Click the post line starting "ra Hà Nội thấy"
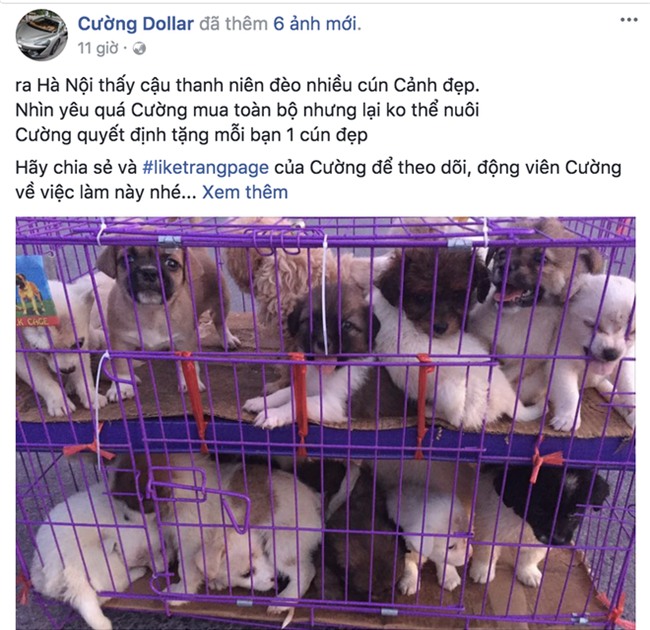Screen dimensions: 650x630 pyautogui.click(x=247, y=85)
